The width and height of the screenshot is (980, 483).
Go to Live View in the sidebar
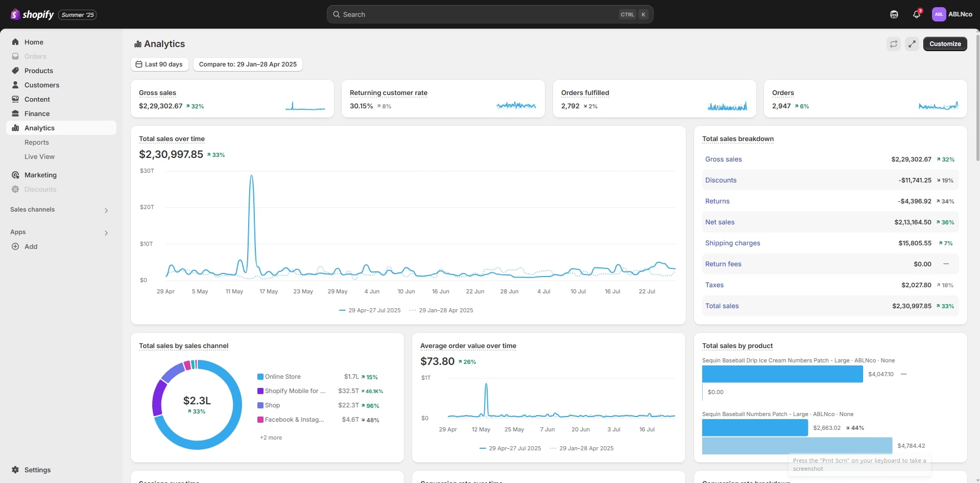[x=39, y=156]
